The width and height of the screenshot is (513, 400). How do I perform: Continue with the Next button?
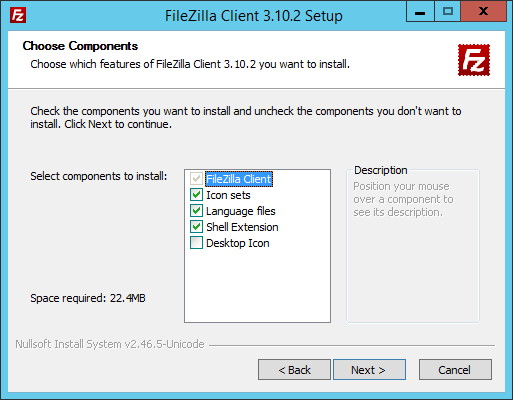[369, 370]
